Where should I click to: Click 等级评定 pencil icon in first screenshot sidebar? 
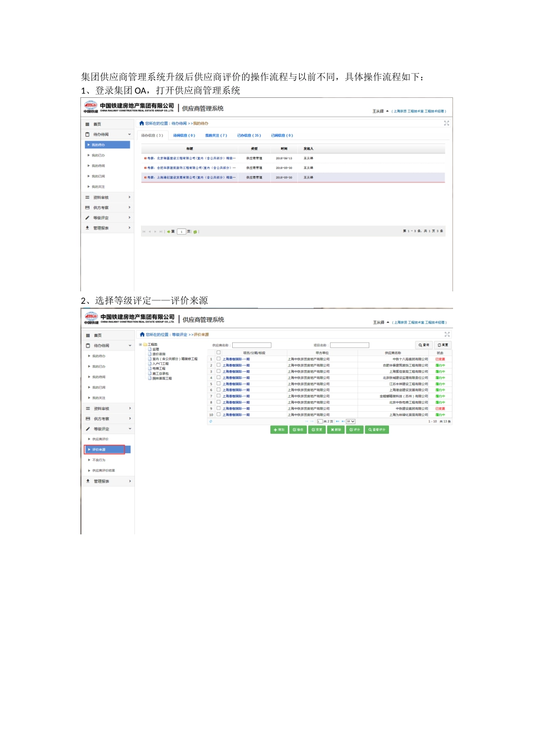pos(87,218)
